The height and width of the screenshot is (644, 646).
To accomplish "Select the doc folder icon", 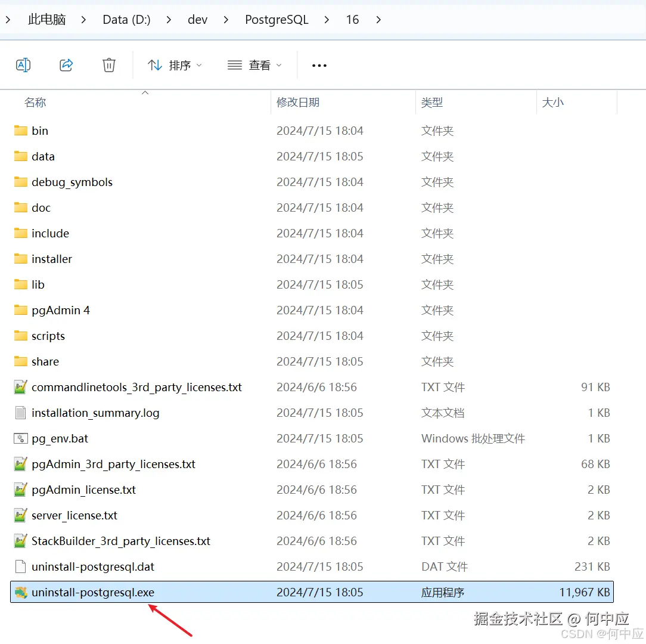I will coord(21,208).
